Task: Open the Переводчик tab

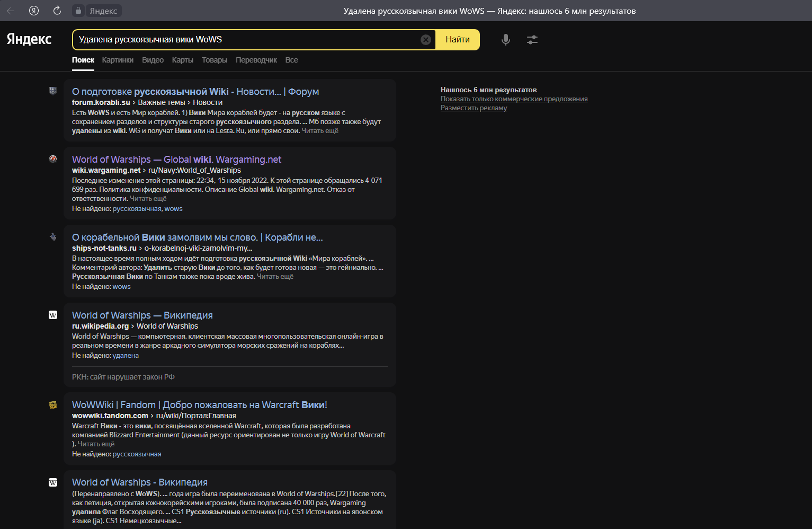Action: point(256,60)
